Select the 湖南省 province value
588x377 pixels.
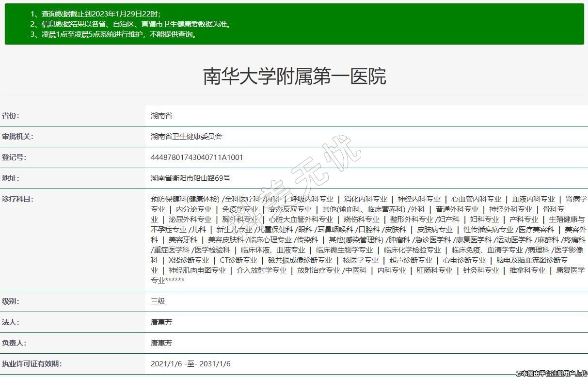coord(161,116)
